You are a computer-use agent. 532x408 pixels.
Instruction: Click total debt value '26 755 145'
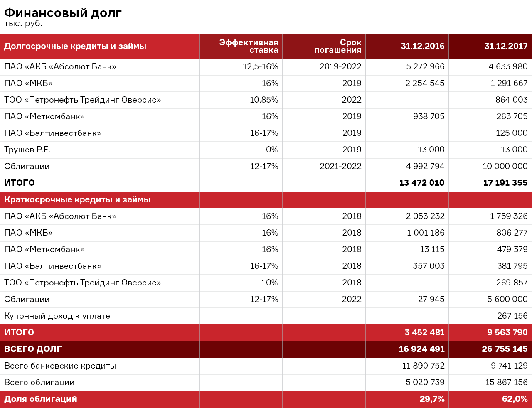click(x=505, y=349)
